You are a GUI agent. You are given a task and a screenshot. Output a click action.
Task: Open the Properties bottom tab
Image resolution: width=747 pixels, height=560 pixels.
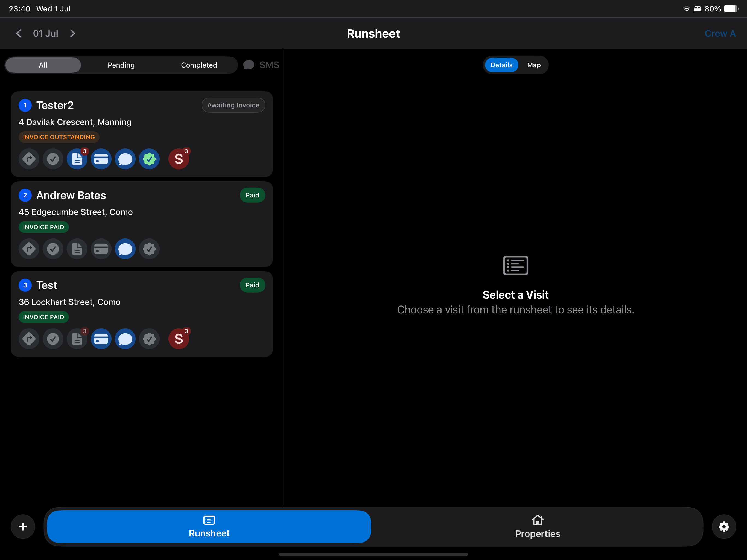pyautogui.click(x=538, y=527)
